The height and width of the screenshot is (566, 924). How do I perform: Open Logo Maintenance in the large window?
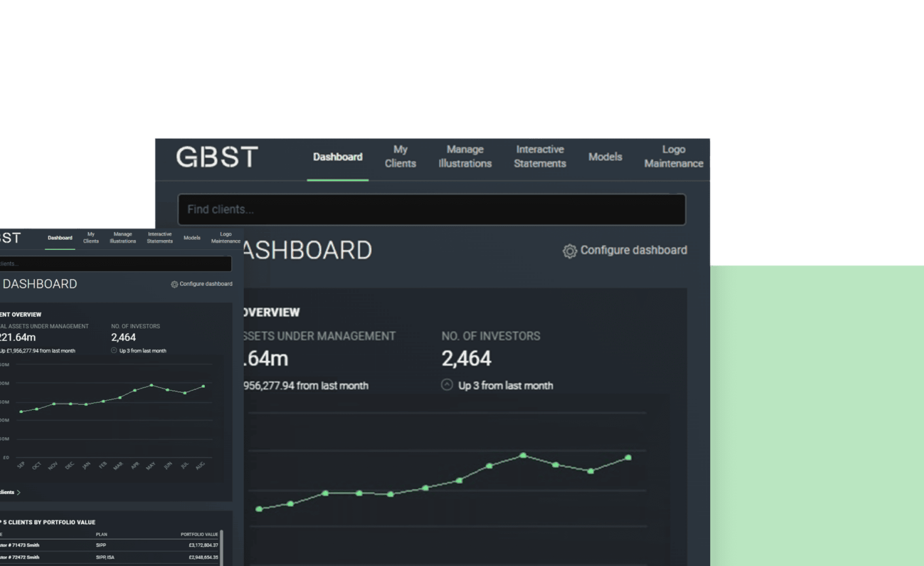pyautogui.click(x=674, y=157)
